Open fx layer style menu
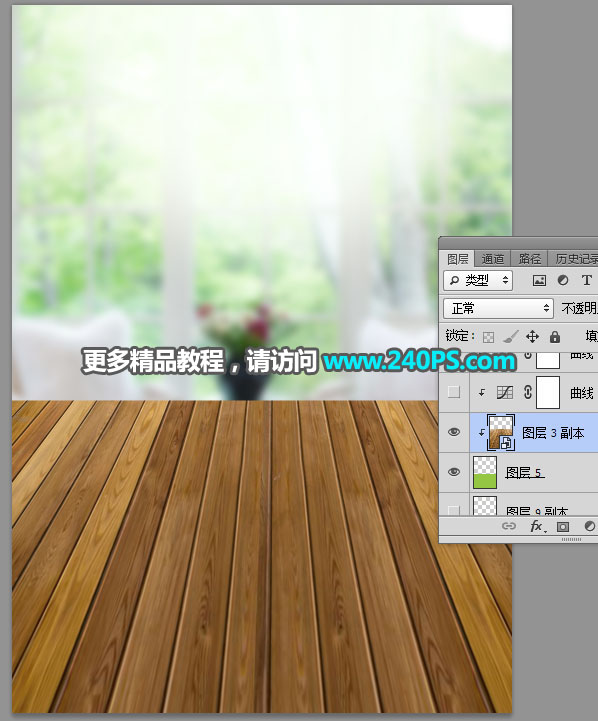The width and height of the screenshot is (598, 721). [537, 526]
